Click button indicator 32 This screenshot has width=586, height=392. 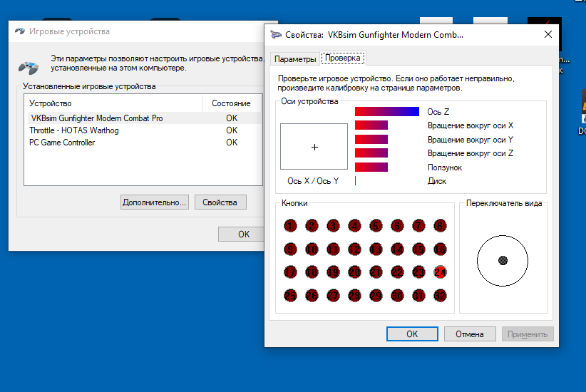(x=441, y=296)
